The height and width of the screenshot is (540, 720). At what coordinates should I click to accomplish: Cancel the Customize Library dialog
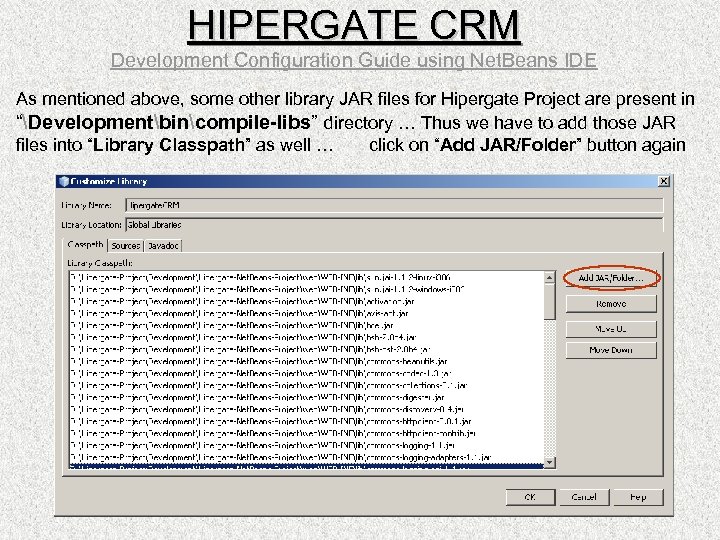[584, 497]
